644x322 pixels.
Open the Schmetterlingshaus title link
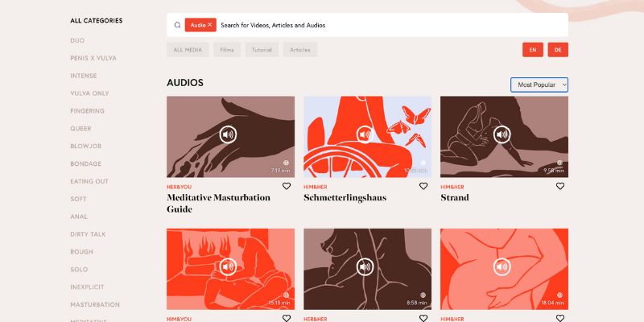click(345, 197)
